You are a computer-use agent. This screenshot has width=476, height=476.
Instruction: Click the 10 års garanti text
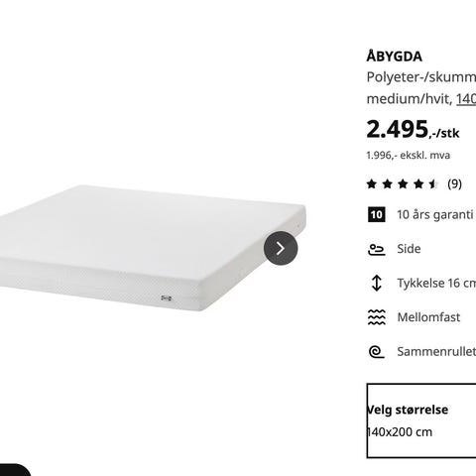point(435,215)
